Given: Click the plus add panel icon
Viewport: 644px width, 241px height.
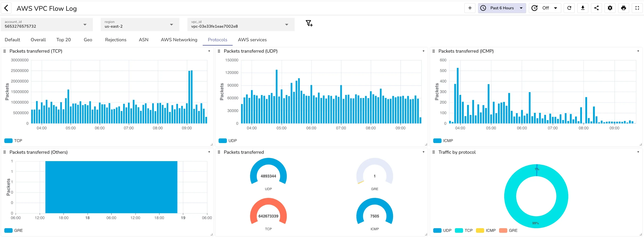Looking at the screenshot, I should 470,8.
